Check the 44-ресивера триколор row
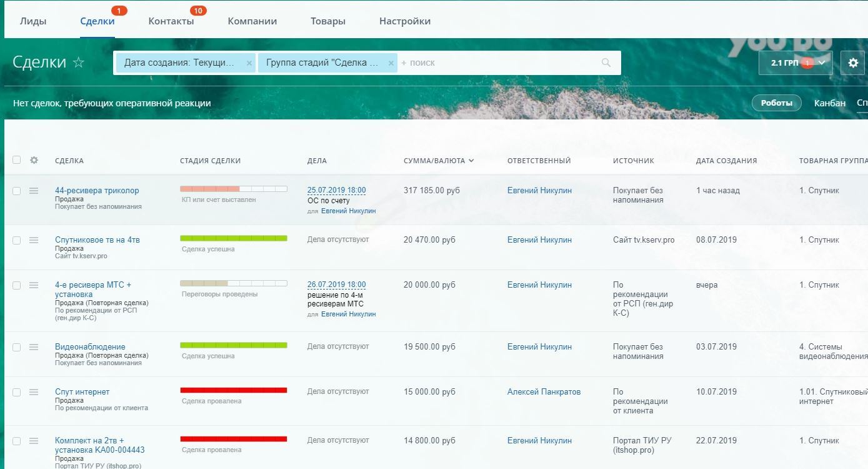Screen dimensions: 868x469 (x=16, y=191)
